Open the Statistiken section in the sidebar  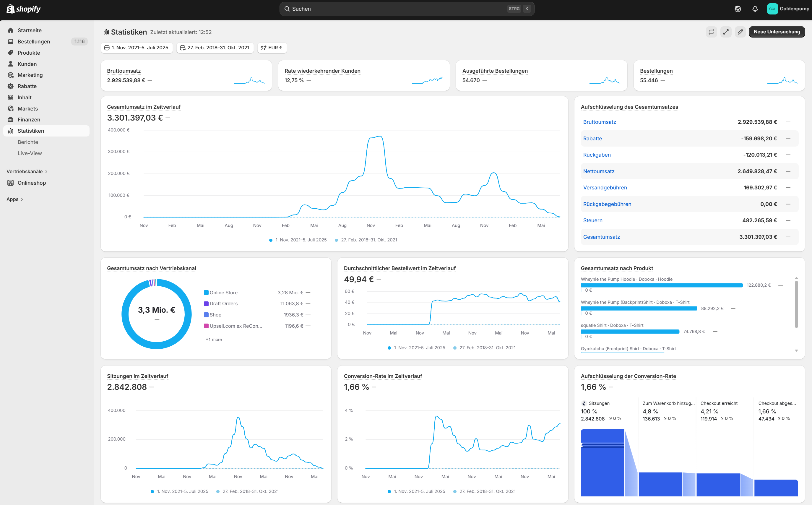(31, 131)
